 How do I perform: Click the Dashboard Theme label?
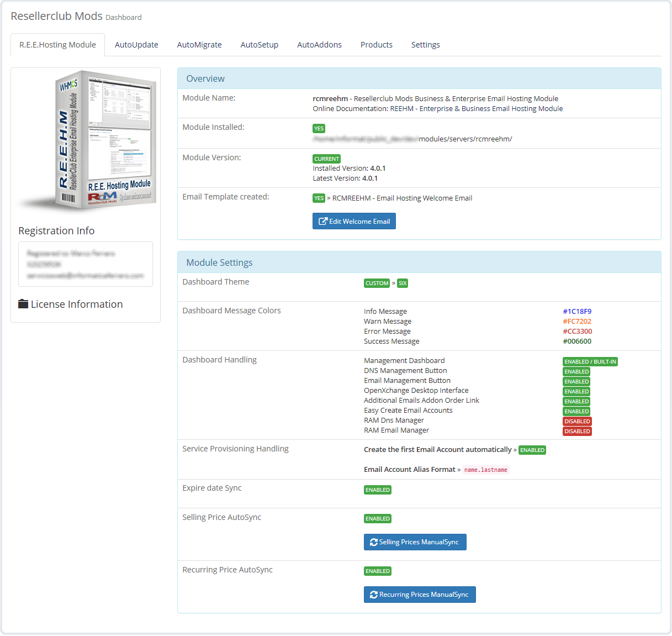(x=216, y=282)
